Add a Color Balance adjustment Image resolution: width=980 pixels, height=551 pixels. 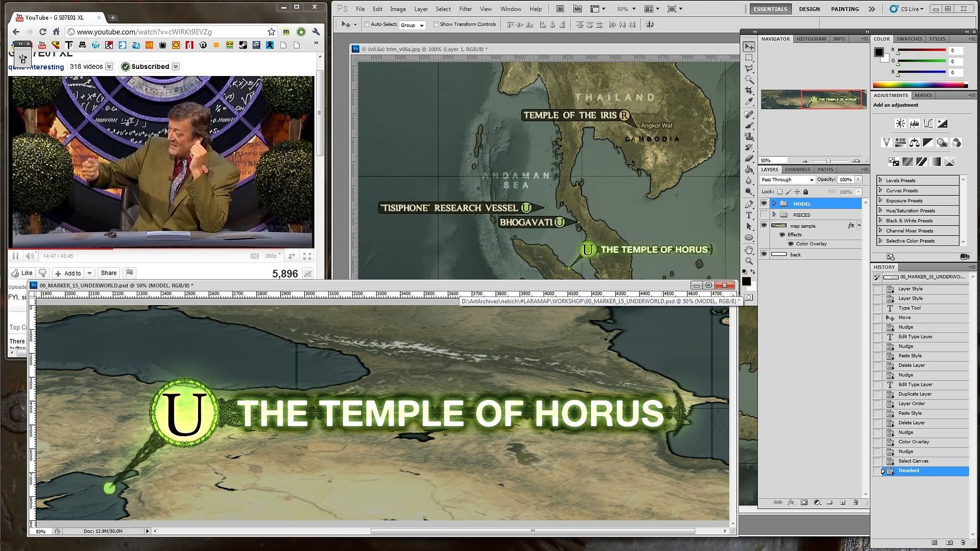[914, 143]
